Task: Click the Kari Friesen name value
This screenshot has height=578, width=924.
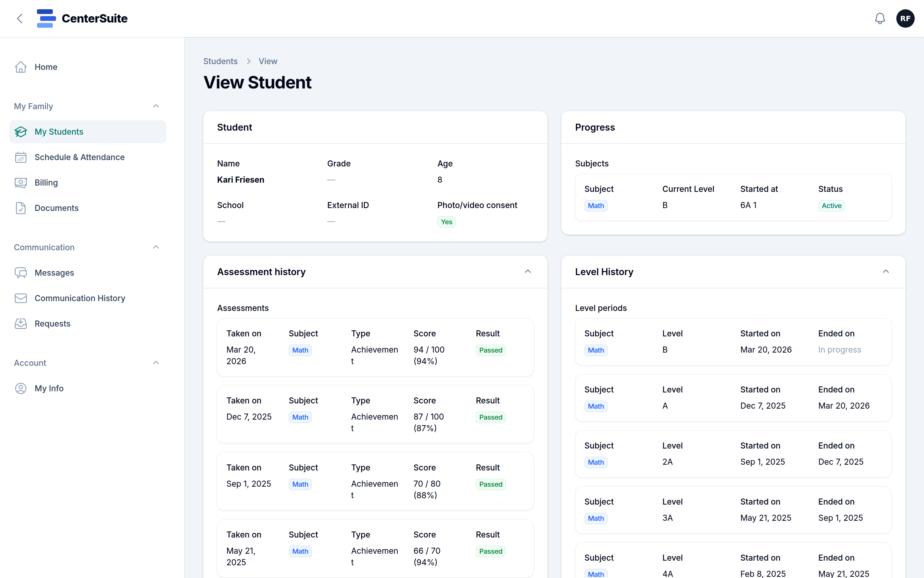Action: pyautogui.click(x=241, y=180)
